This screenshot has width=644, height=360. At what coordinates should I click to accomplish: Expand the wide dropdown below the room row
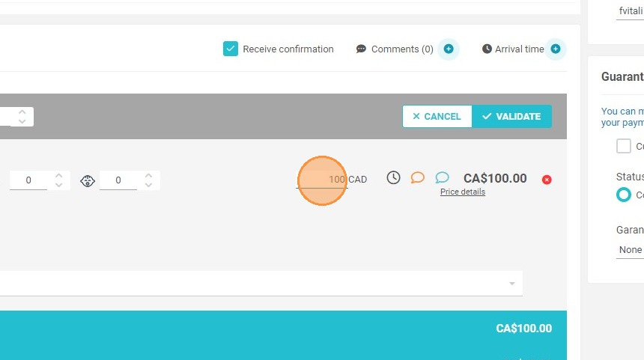click(x=261, y=283)
